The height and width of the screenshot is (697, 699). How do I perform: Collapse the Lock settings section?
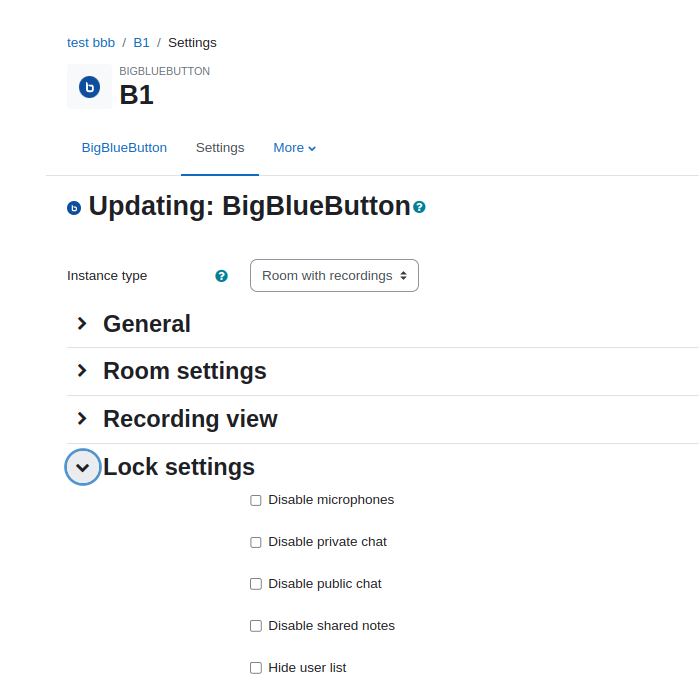click(x=83, y=467)
